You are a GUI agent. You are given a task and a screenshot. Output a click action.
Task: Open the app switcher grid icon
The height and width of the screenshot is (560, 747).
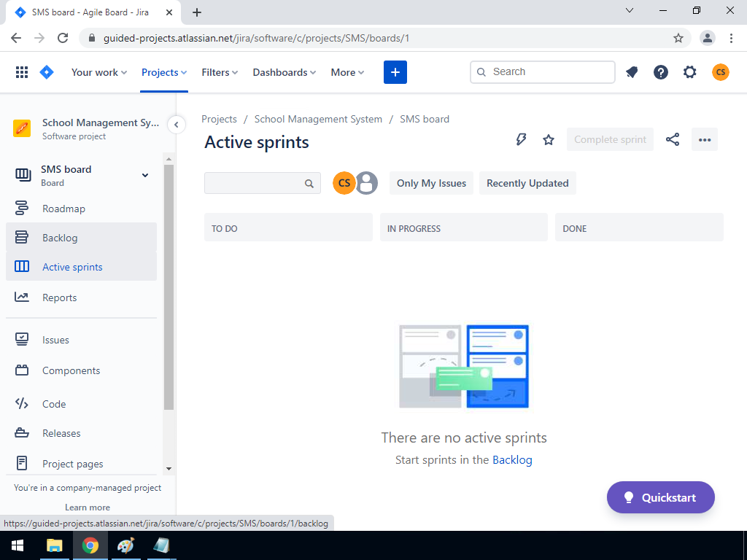coord(22,72)
